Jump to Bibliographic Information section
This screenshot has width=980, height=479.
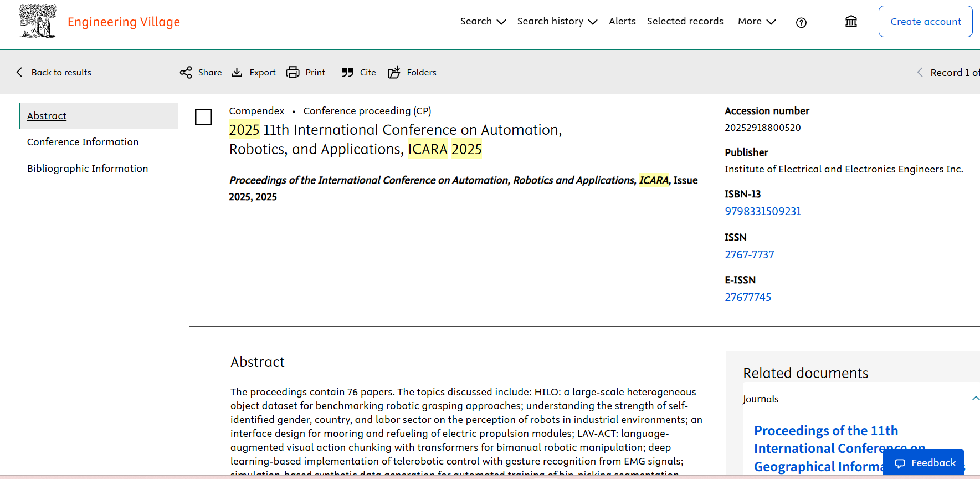tap(88, 169)
